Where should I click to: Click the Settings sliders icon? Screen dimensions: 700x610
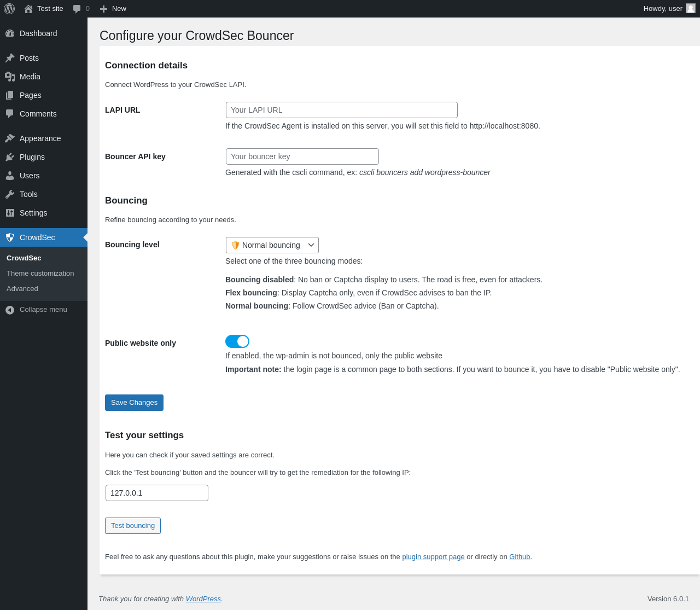click(x=10, y=213)
